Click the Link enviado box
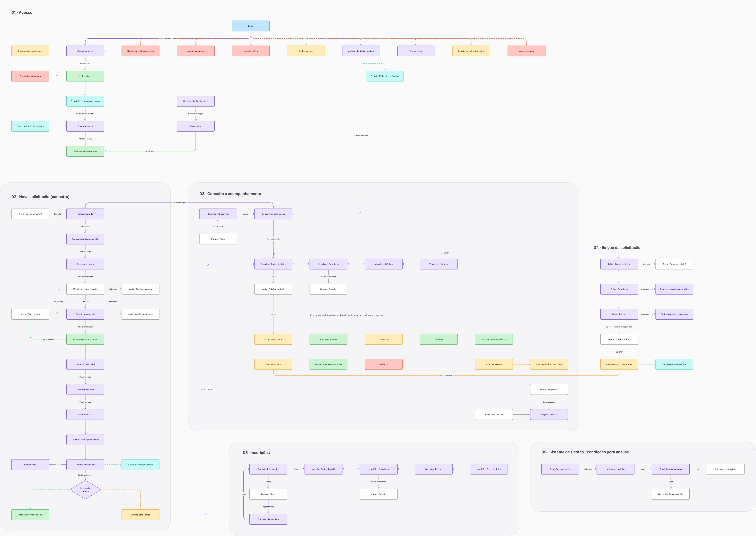Screen dimensions: 756x536 click(x=85, y=76)
